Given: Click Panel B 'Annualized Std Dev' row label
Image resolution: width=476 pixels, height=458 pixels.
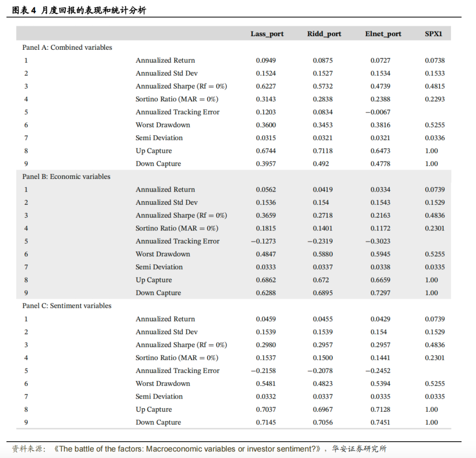Looking at the screenshot, I should coord(166,202).
